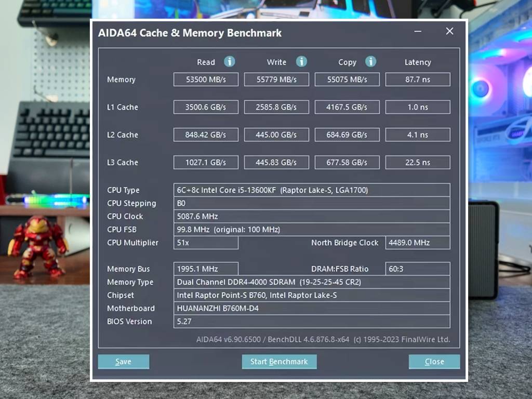Click L2 Cache Copy value 684.69 GB/s
This screenshot has height=399, width=532.
pos(347,135)
